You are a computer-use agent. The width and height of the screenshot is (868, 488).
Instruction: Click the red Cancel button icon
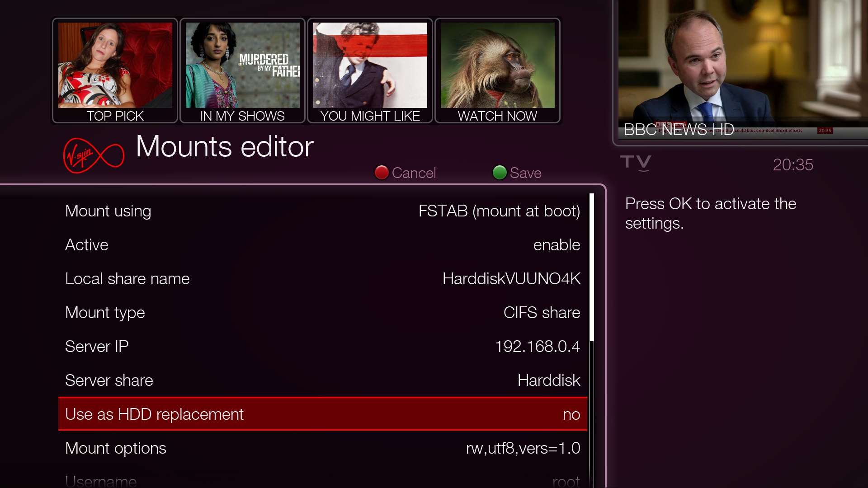point(382,173)
